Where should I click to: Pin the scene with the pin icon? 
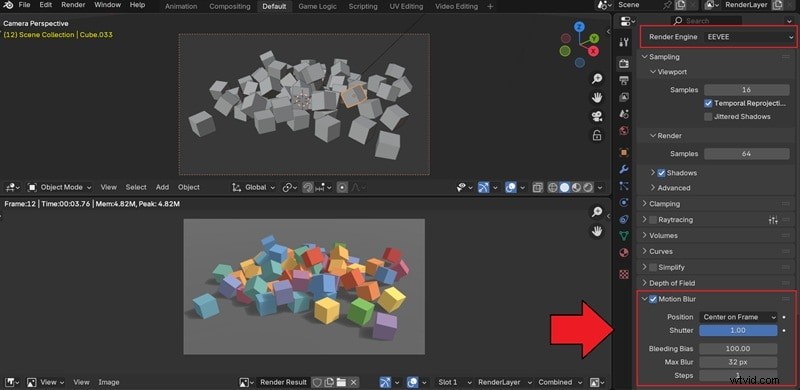coord(667,5)
